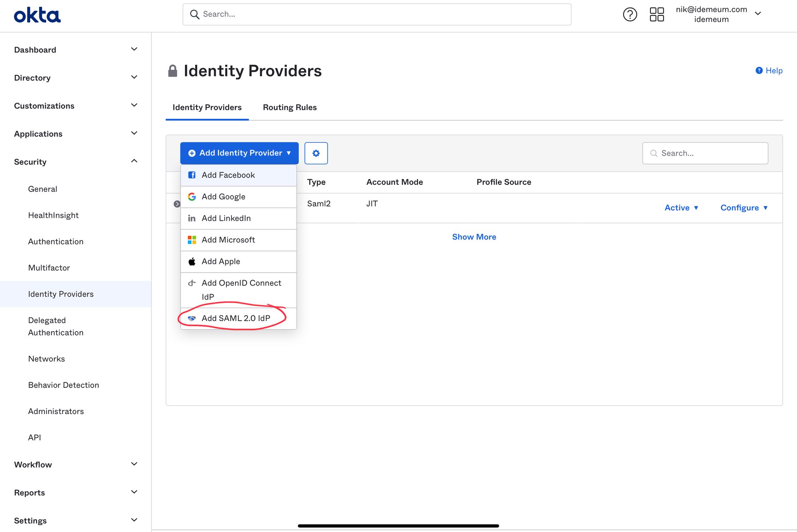The width and height of the screenshot is (797, 532).
Task: Select the Identity Providers tab
Action: tap(207, 107)
